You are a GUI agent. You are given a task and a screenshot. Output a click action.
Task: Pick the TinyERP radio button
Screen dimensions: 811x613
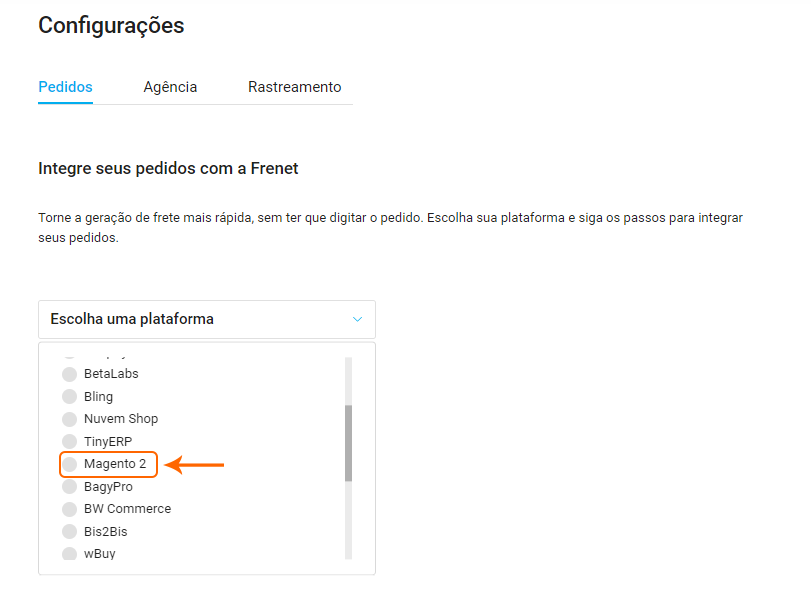[x=69, y=442]
